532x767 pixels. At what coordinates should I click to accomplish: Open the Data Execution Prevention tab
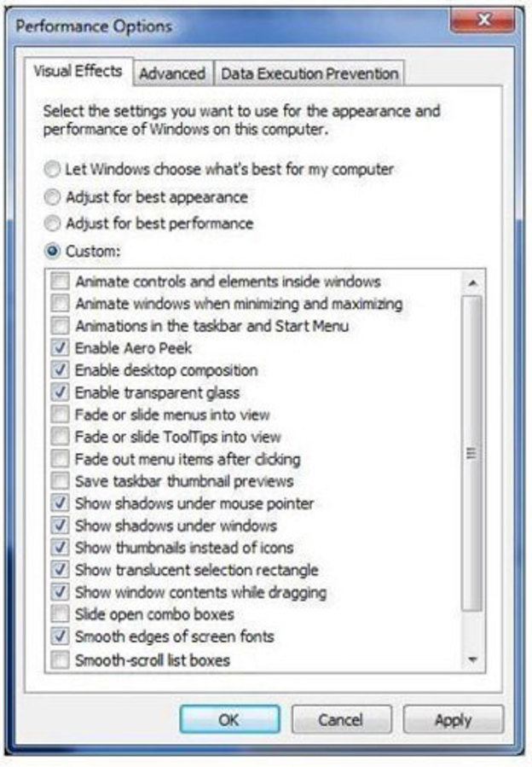tap(309, 74)
